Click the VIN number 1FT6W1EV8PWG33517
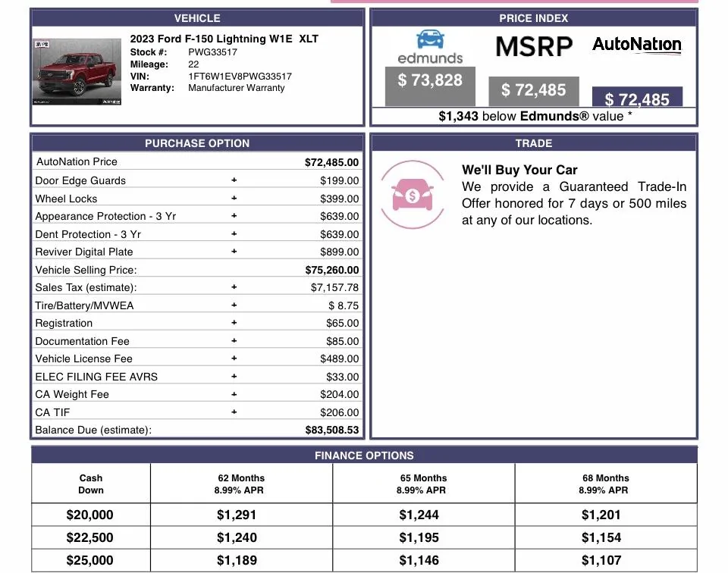Viewport: 728px width, 573px height. coord(240,76)
